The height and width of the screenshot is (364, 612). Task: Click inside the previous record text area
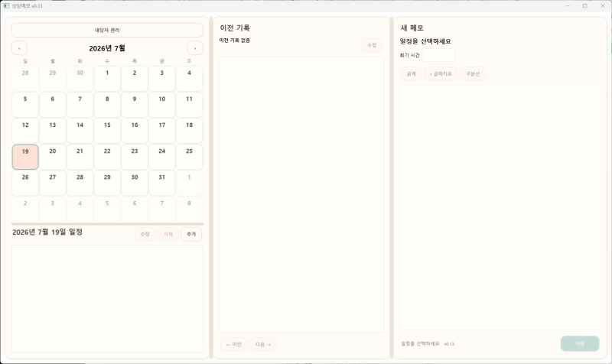tap(301, 195)
